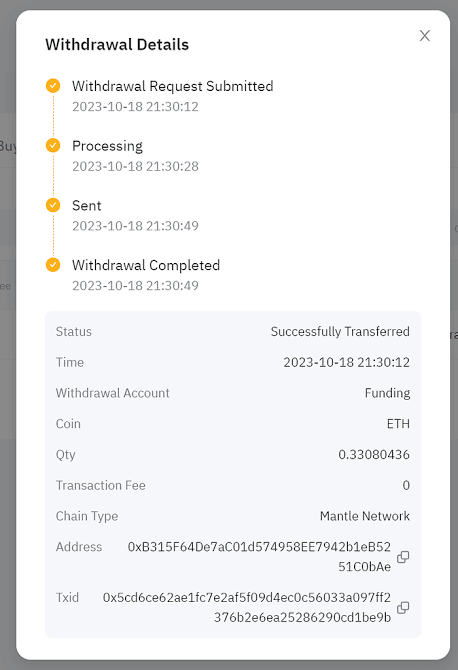The height and width of the screenshot is (670, 458).
Task: Close the Withdrawal Details dialog
Action: 425,35
